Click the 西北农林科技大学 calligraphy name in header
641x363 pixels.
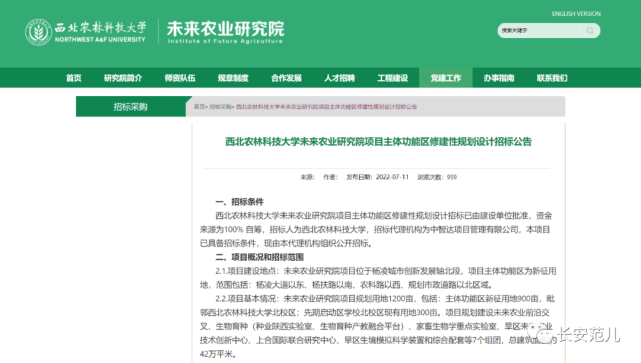coord(100,27)
